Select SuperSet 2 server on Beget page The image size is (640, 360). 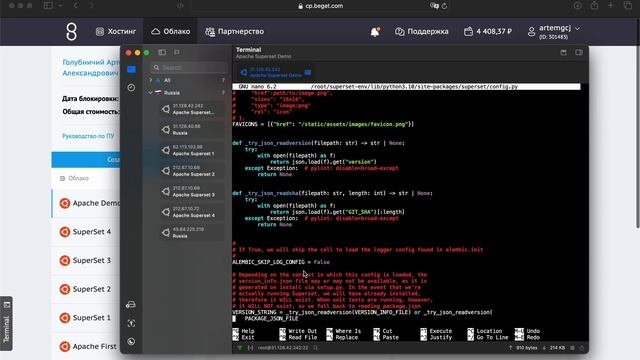86,289
